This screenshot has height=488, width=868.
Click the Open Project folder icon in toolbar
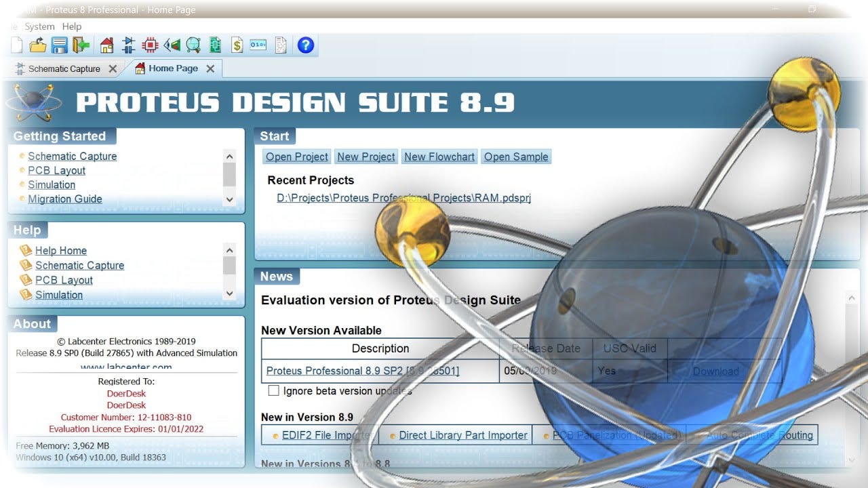click(x=38, y=45)
